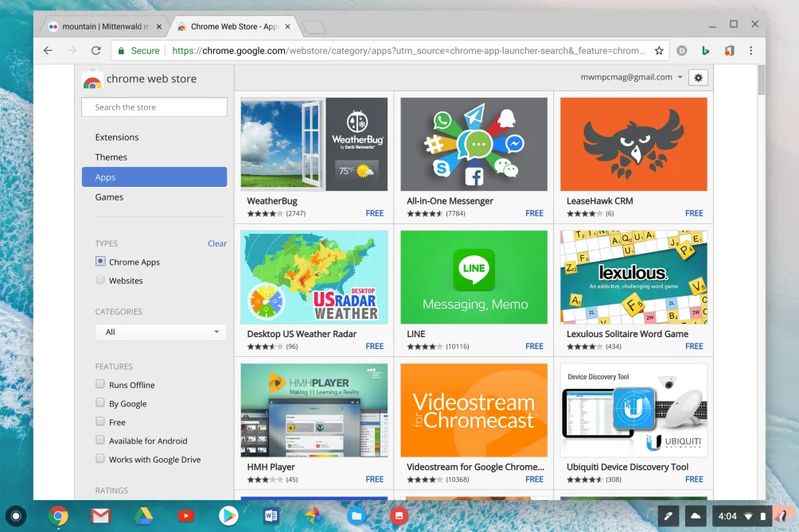799x532 pixels.
Task: Expand the All categories dropdown
Action: point(161,332)
